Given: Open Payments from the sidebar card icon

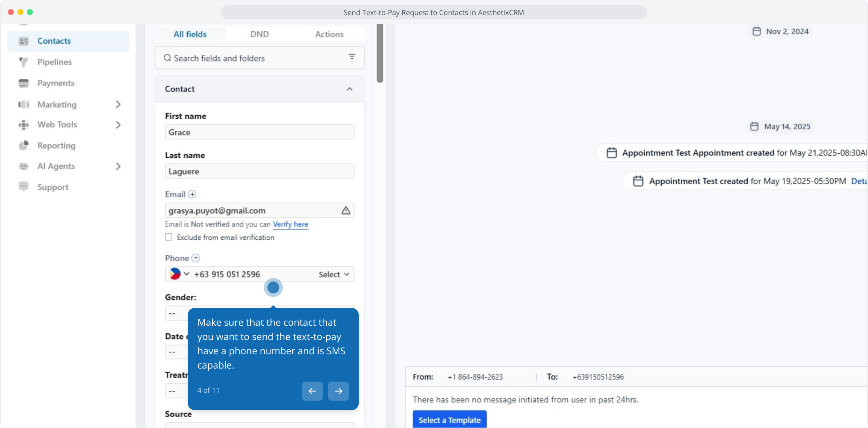Looking at the screenshot, I should [x=24, y=83].
